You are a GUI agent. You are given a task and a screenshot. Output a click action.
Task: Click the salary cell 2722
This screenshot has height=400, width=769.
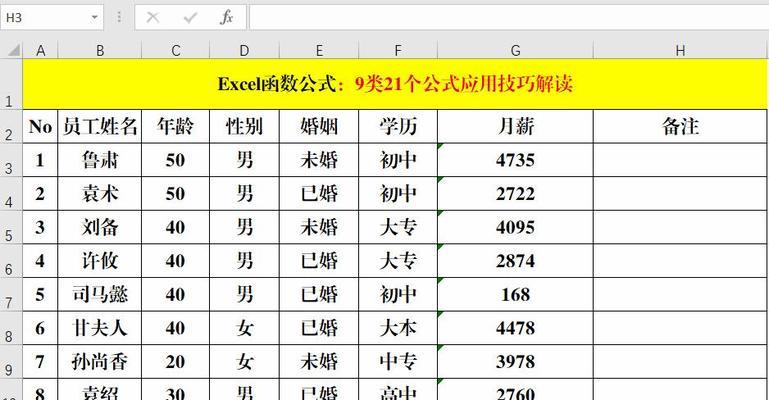tap(515, 194)
